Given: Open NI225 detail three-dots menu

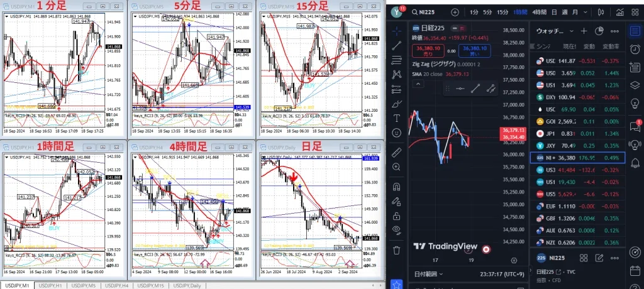Looking at the screenshot, I should [614, 258].
